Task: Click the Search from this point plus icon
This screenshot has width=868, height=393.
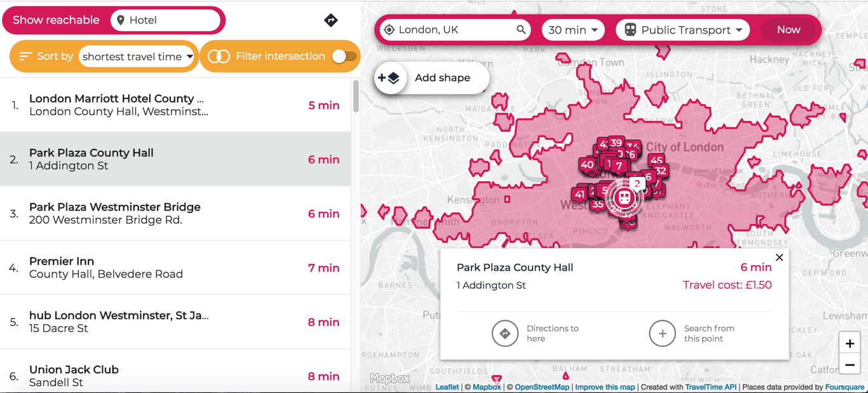Action: pos(662,333)
